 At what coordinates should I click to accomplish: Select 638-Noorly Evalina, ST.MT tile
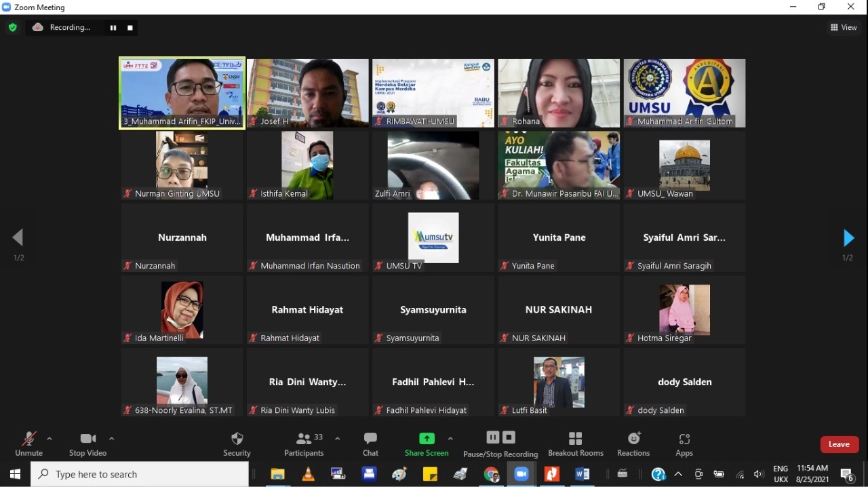(x=182, y=382)
